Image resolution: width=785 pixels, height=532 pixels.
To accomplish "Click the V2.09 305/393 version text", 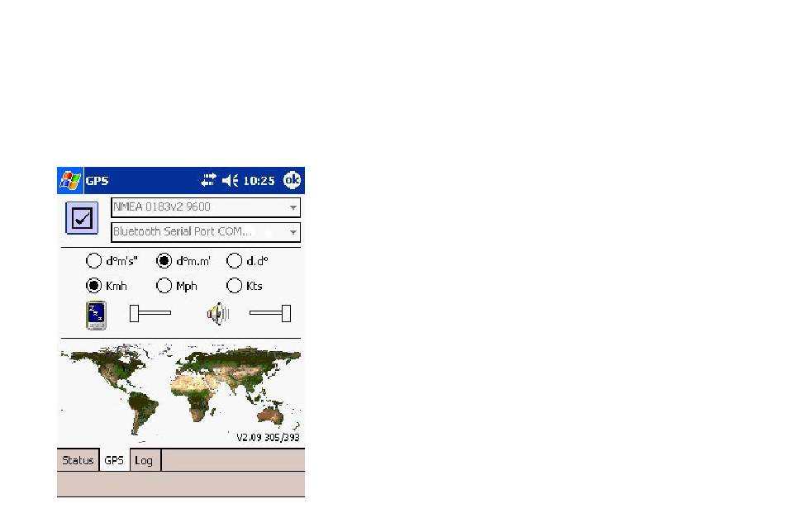I will (268, 437).
